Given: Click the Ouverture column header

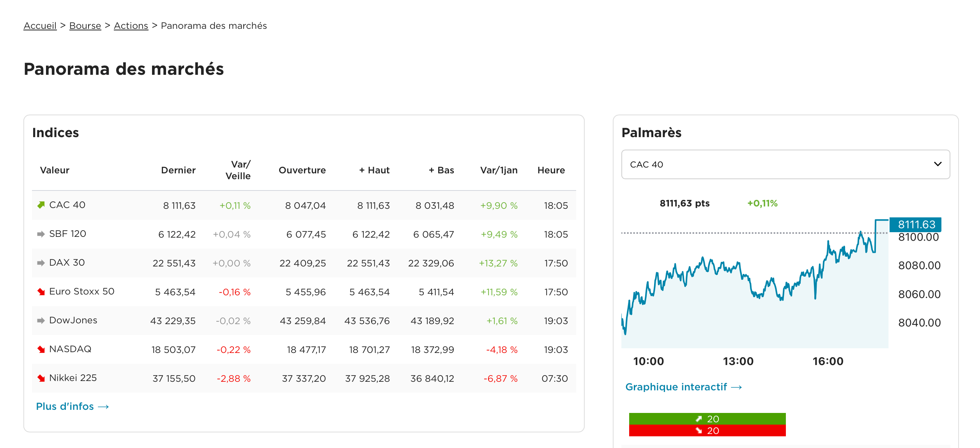Looking at the screenshot, I should (302, 170).
